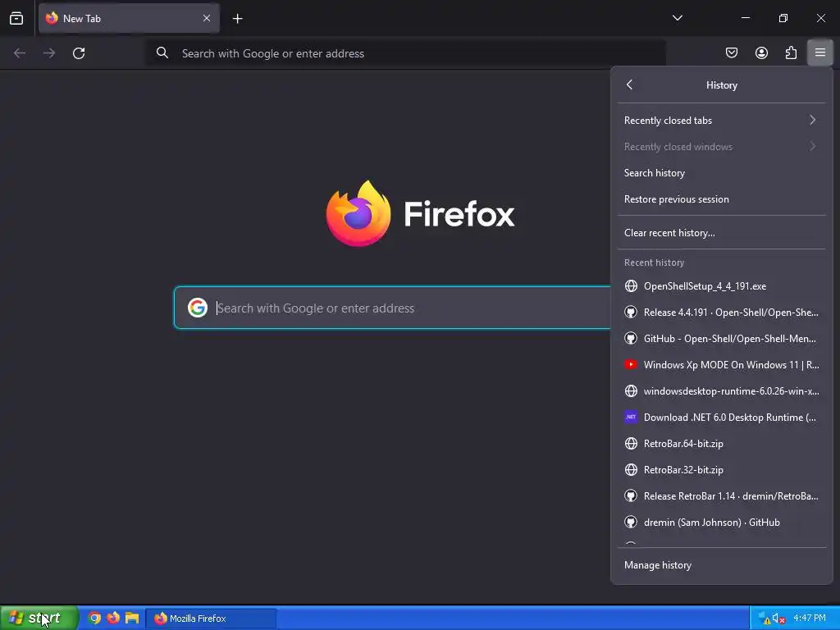Image resolution: width=840 pixels, height=630 pixels.
Task: Open Recently closed windows entry
Action: click(x=722, y=146)
